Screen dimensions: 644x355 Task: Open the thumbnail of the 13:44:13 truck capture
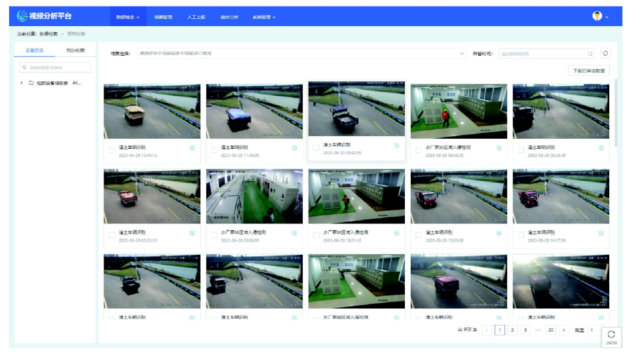click(152, 111)
